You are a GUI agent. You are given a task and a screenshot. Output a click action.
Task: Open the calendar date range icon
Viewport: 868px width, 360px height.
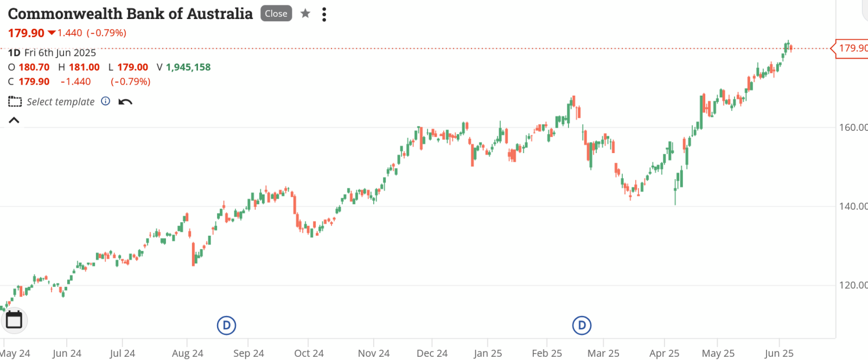14,320
